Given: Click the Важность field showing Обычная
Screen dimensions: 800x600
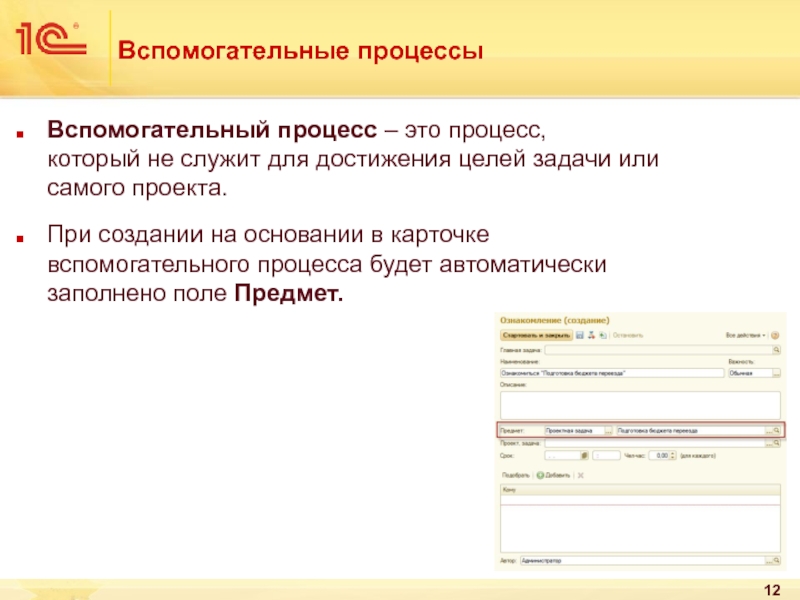Looking at the screenshot, I should pos(749,373).
